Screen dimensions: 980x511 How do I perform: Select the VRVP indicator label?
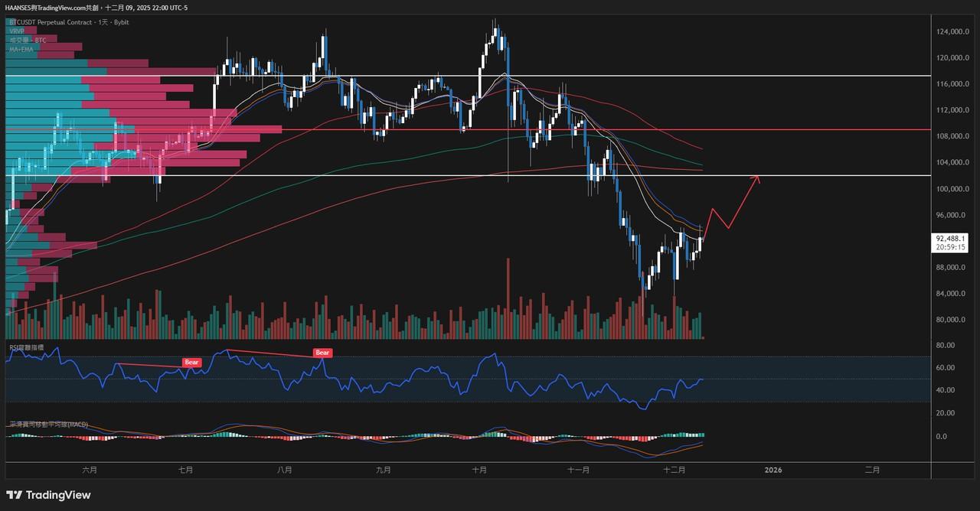(17, 31)
